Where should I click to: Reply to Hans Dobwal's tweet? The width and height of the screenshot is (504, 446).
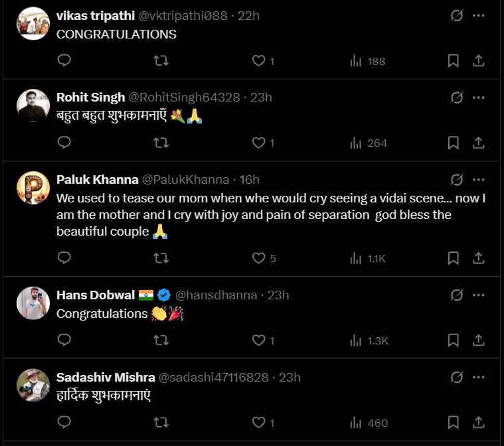click(64, 340)
